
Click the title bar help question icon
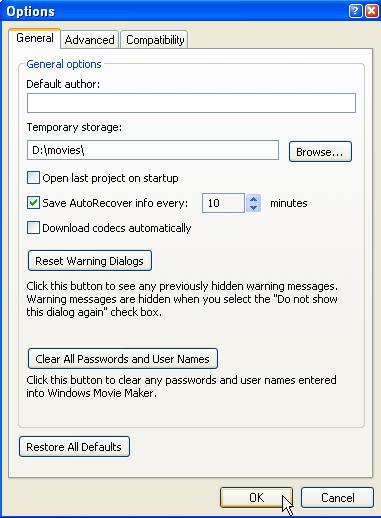point(355,11)
